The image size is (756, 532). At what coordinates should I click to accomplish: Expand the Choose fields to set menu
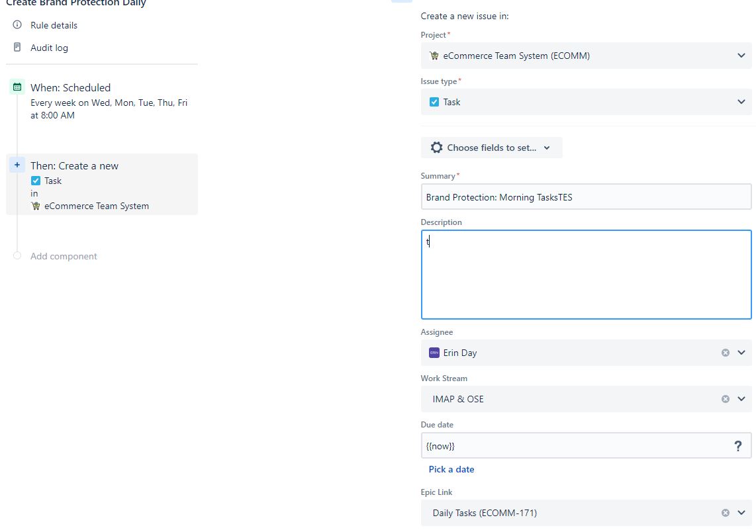pos(491,147)
